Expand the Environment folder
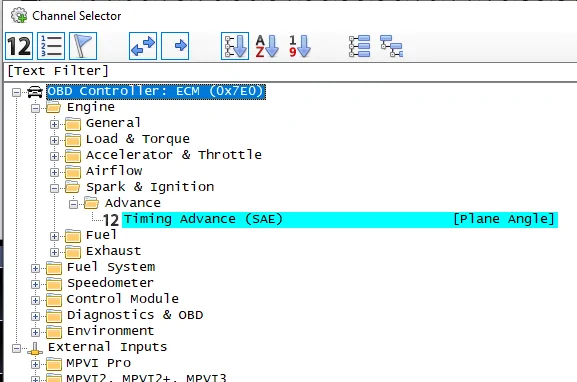 click(x=35, y=332)
